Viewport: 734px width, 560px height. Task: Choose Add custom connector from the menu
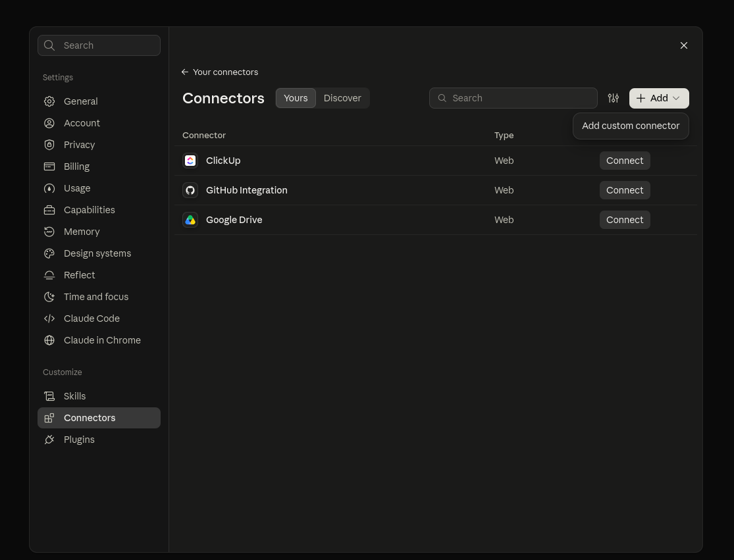[631, 126]
